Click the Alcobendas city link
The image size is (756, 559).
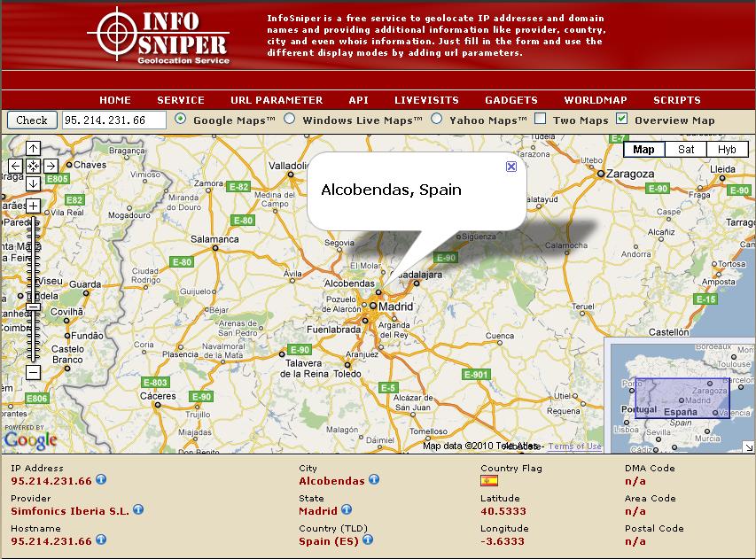pos(331,481)
